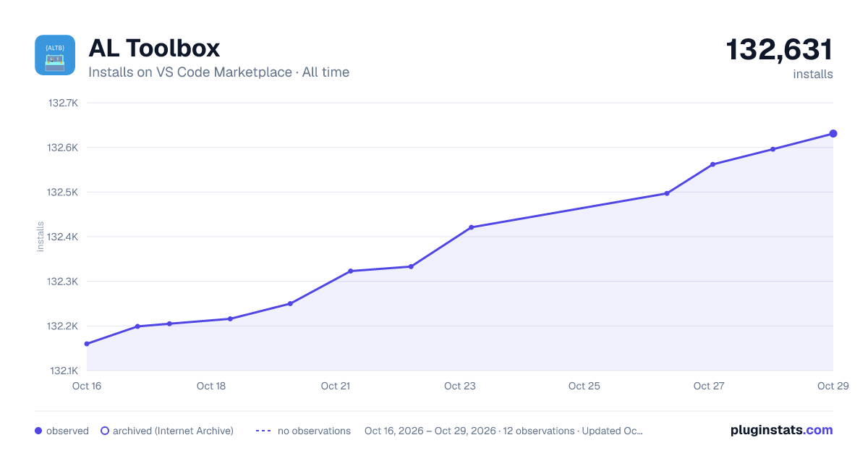Click the vertical 'installs' axis title
The image size is (868, 456).
[x=41, y=237]
